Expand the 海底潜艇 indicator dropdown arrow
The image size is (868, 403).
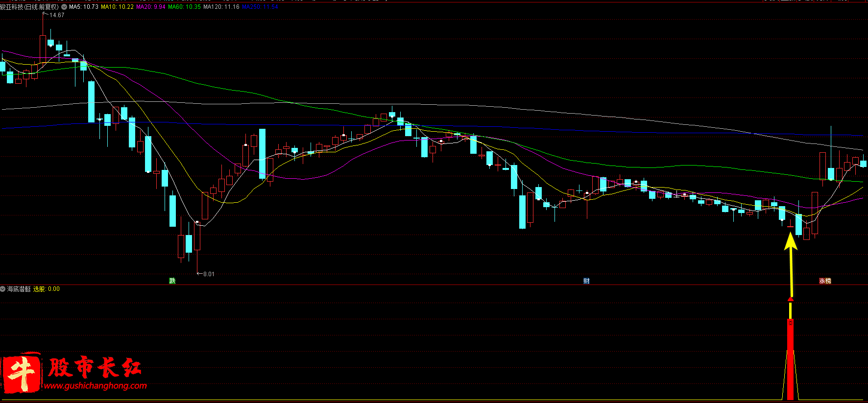3,289
